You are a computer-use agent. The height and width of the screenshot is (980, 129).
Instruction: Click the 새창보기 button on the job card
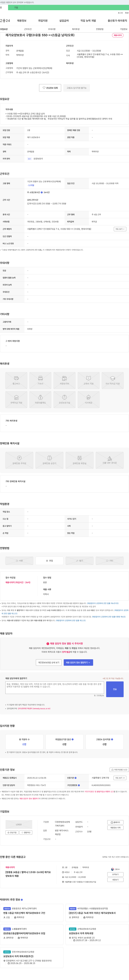(115, 880)
